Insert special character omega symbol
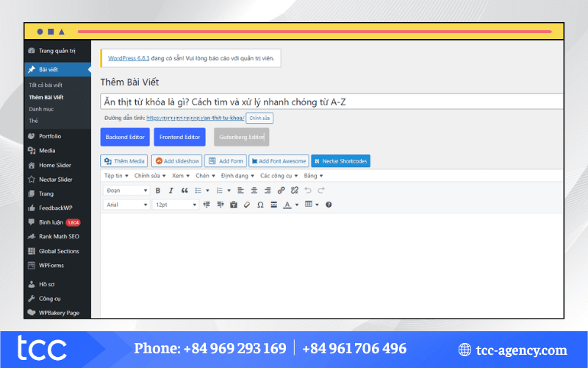The height and width of the screenshot is (368, 588). point(260,205)
